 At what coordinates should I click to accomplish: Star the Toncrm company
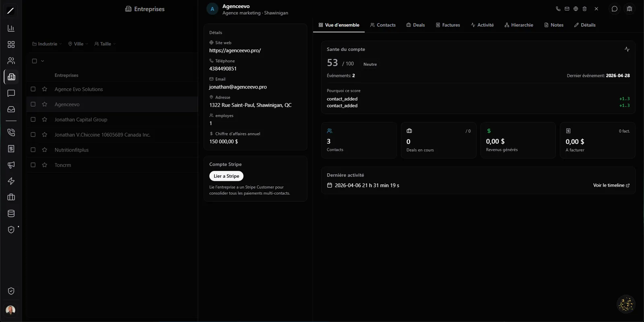(45, 165)
